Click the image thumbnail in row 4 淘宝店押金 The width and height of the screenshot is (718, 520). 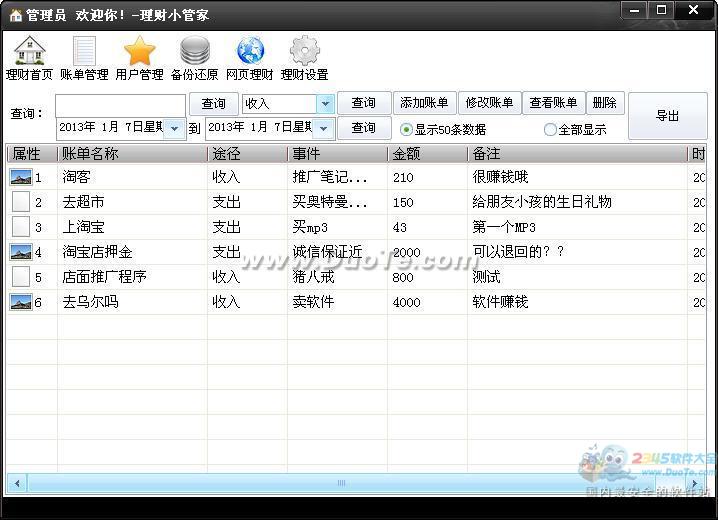tap(21, 252)
